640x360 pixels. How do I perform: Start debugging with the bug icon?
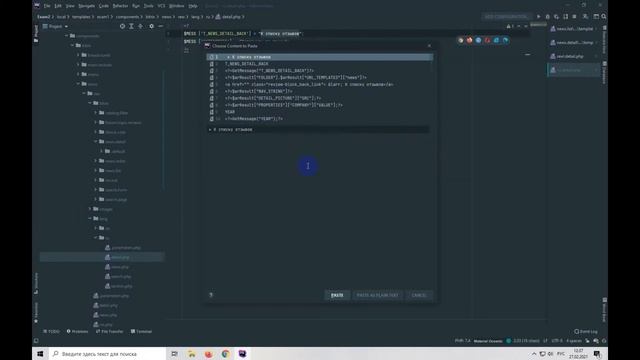pyautogui.click(x=548, y=17)
